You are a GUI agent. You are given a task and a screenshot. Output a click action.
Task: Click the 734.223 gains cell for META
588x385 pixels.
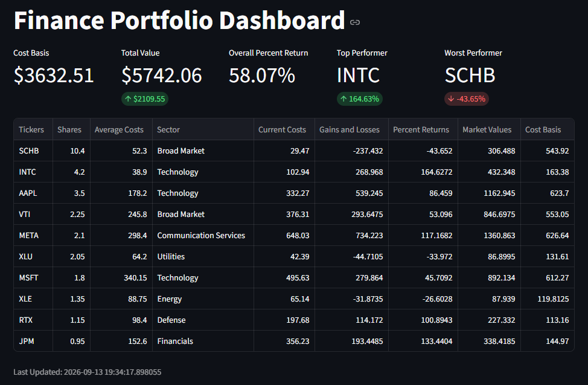pyautogui.click(x=351, y=235)
